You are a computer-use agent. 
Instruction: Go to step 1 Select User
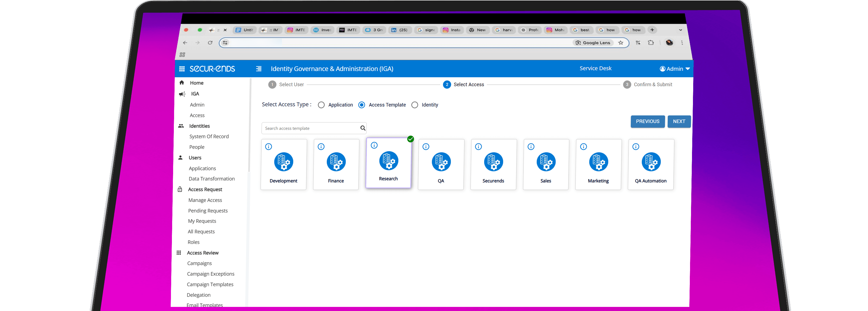tap(286, 85)
